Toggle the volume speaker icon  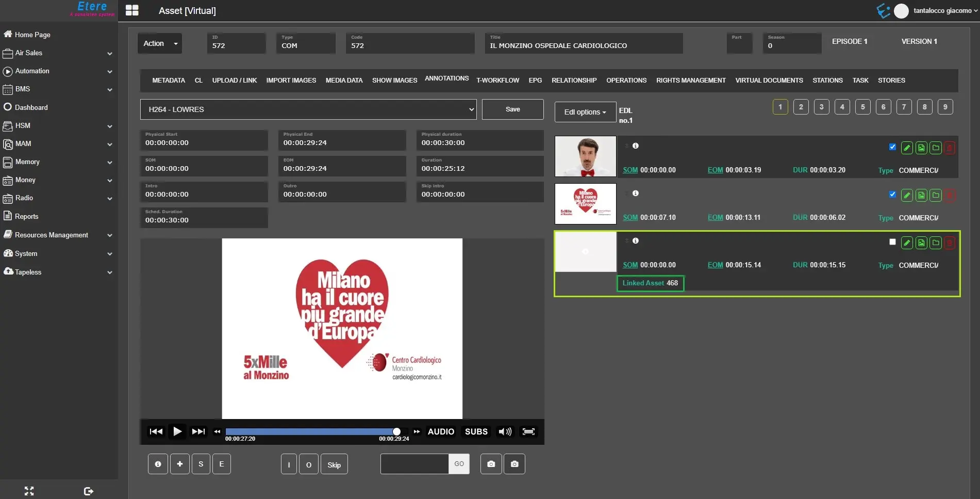505,431
